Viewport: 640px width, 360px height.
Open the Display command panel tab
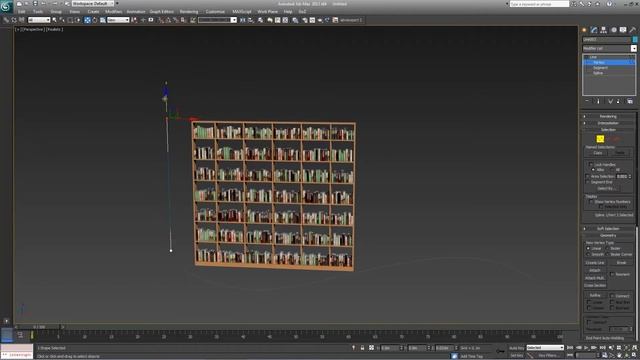click(623, 30)
